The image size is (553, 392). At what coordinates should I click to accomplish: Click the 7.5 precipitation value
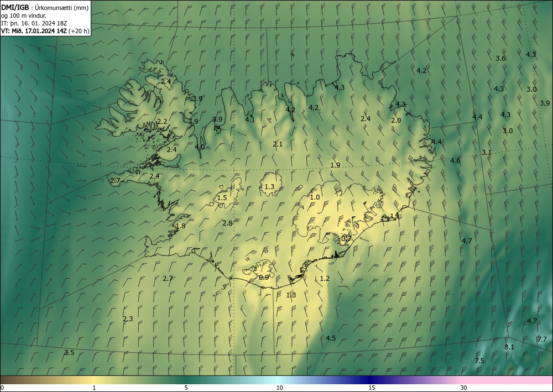[479, 361]
